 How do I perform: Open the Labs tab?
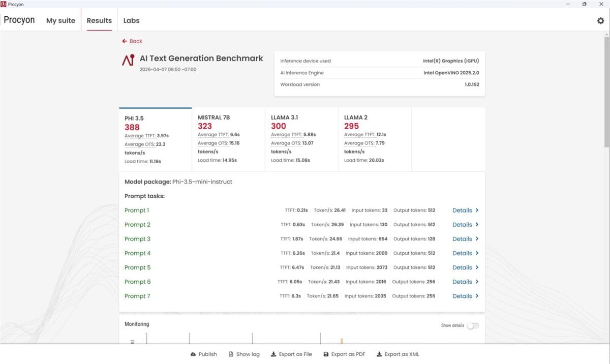pyautogui.click(x=131, y=21)
